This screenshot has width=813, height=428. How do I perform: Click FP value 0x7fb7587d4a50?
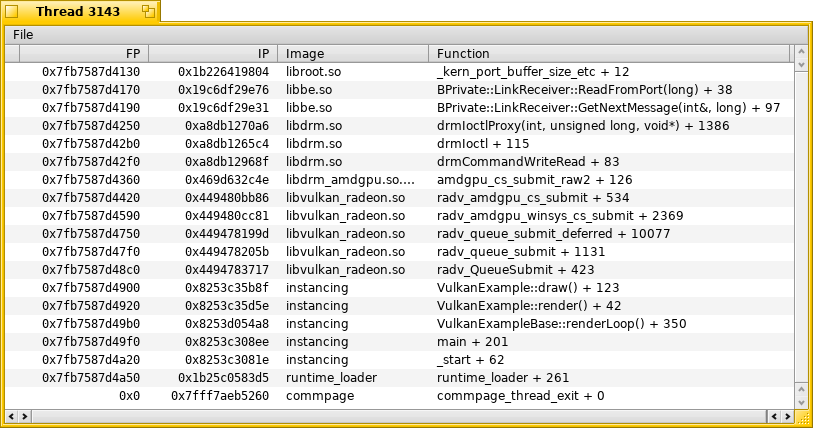click(x=91, y=378)
